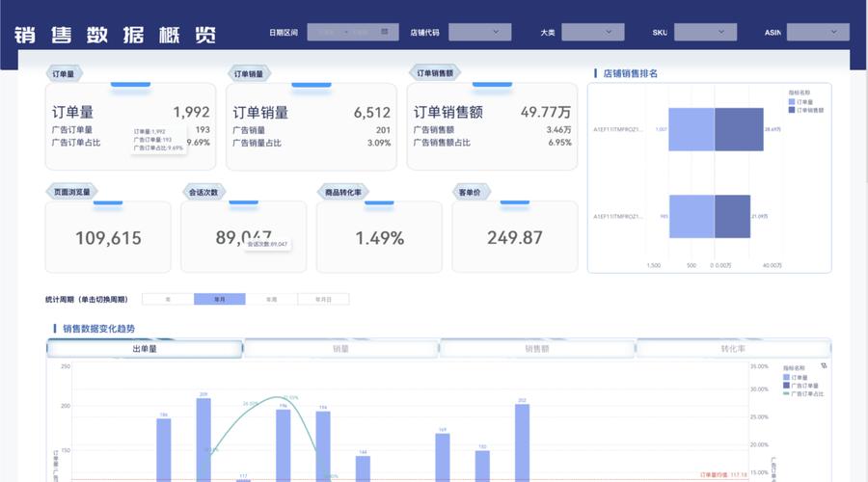Viewport: 868px width, 482px height.
Task: Click the 订单销售额 value 49.77万
Action: tap(545, 113)
